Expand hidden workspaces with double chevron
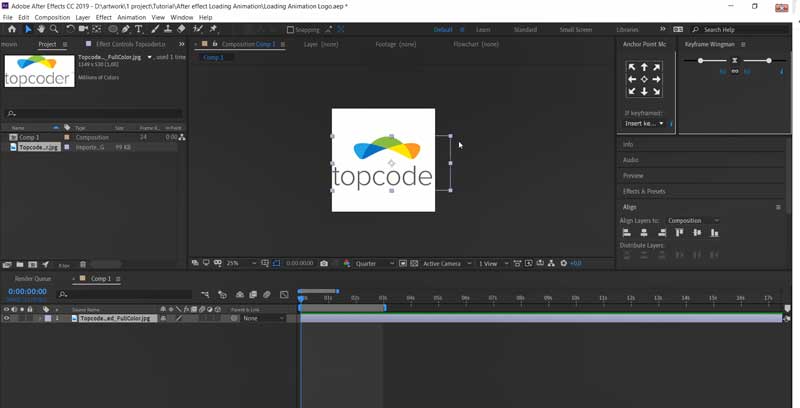This screenshot has height=408, width=800. (662, 30)
